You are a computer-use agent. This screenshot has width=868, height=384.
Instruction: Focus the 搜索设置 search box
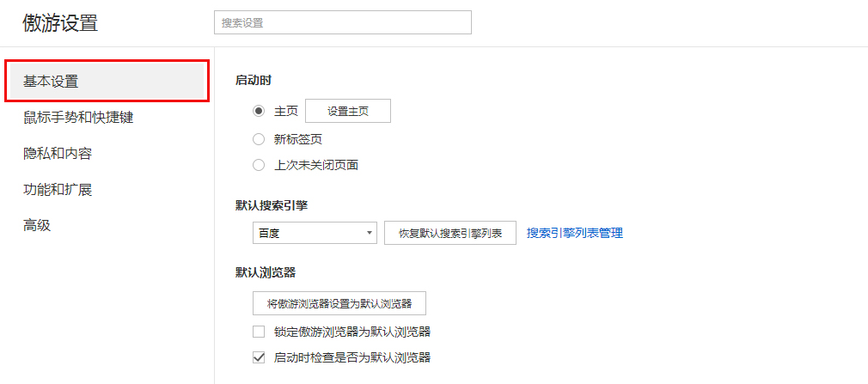343,22
